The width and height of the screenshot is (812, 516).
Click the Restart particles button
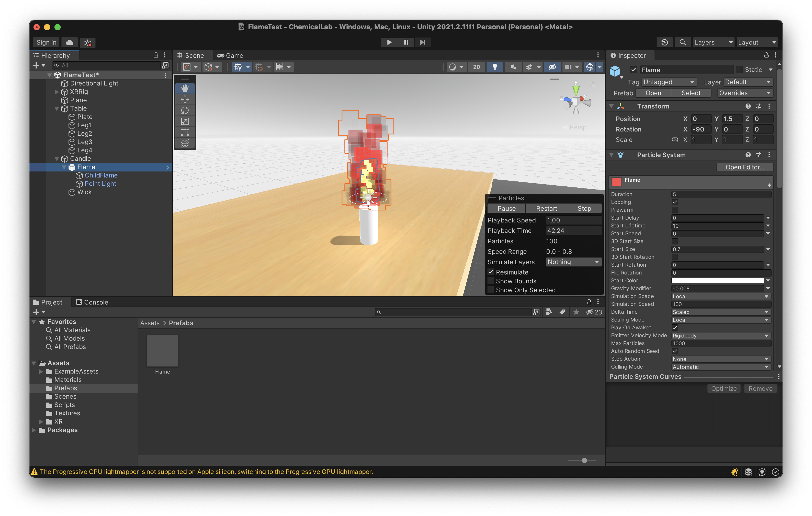[546, 208]
